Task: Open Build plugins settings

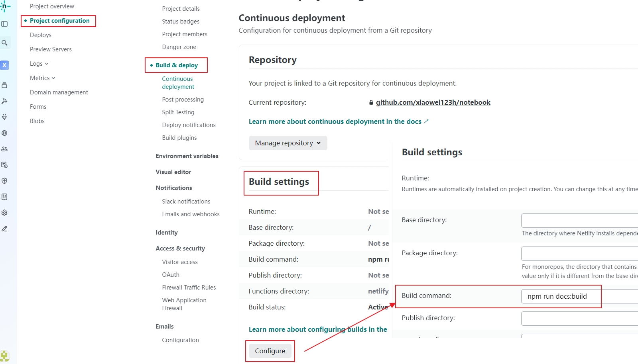Action: (179, 138)
